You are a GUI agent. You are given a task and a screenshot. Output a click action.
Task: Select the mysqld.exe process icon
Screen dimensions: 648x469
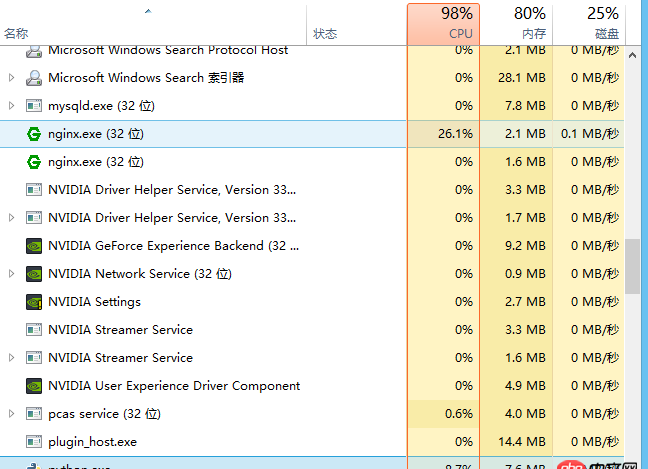coord(33,105)
